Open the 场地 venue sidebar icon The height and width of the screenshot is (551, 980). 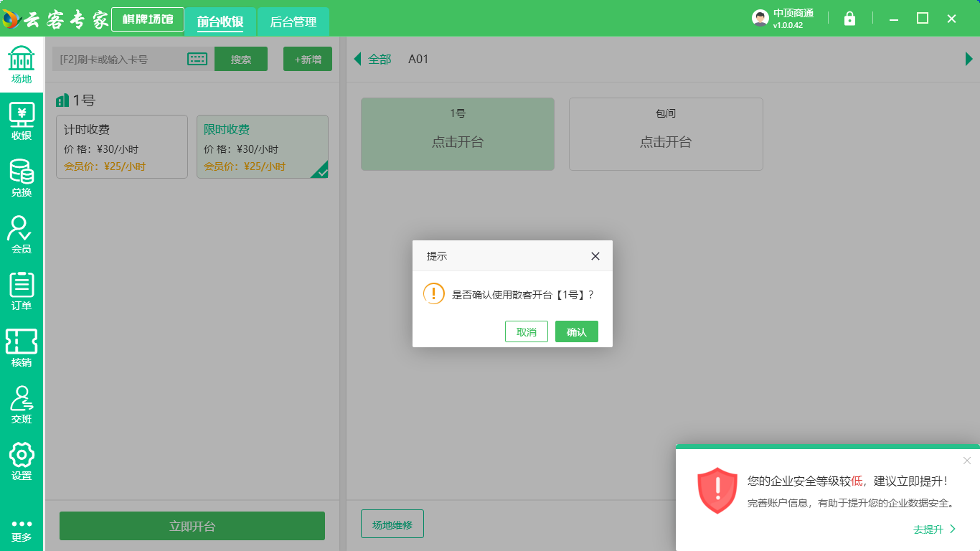[x=22, y=65]
